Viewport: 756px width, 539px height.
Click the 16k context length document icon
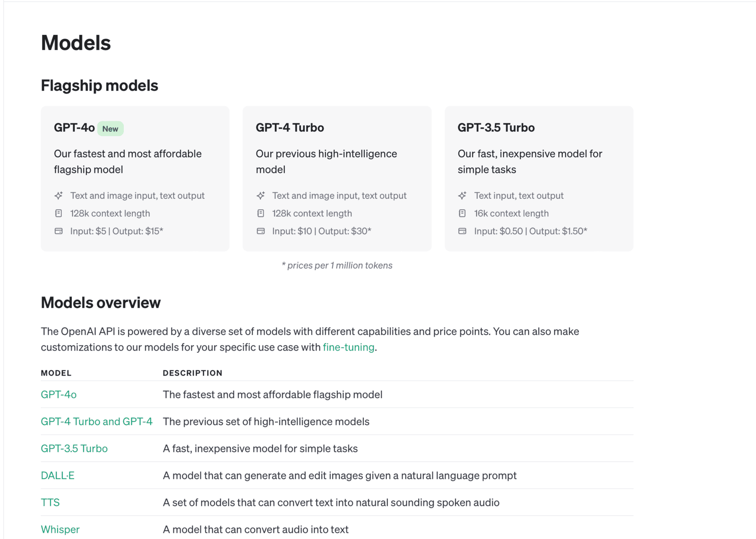click(462, 213)
